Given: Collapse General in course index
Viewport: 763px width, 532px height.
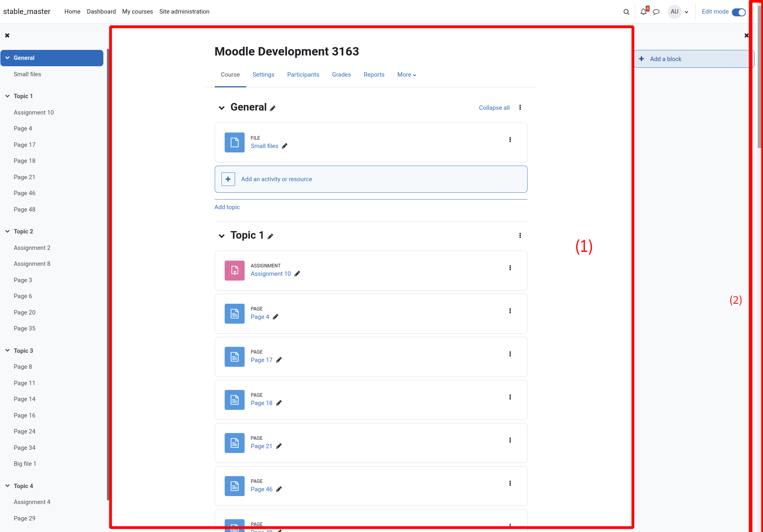Looking at the screenshot, I should pos(7,58).
